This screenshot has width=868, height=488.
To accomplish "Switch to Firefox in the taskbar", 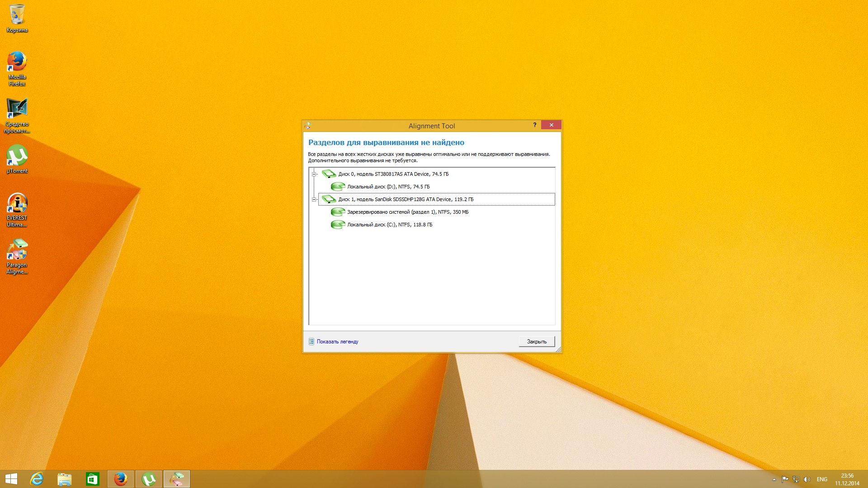I will [x=121, y=479].
